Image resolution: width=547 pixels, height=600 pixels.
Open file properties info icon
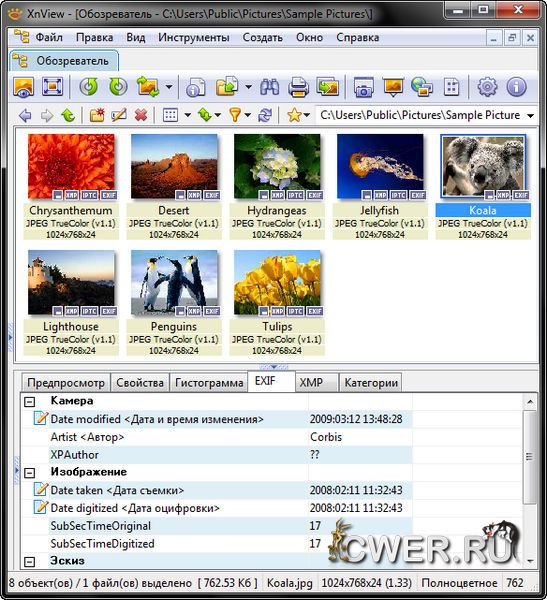tap(196, 86)
